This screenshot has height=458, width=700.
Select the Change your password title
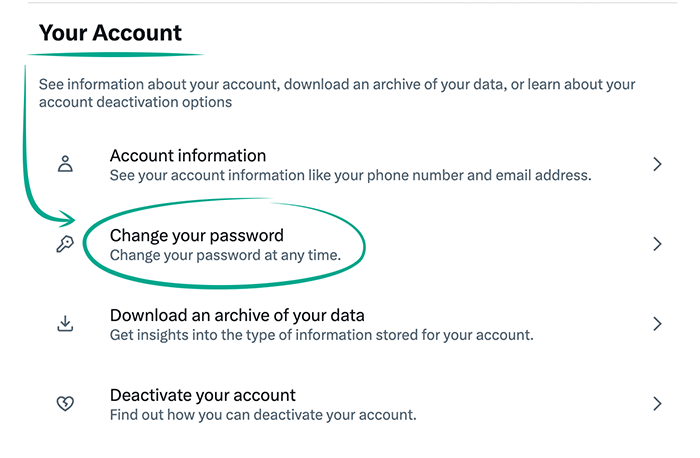coord(197,236)
